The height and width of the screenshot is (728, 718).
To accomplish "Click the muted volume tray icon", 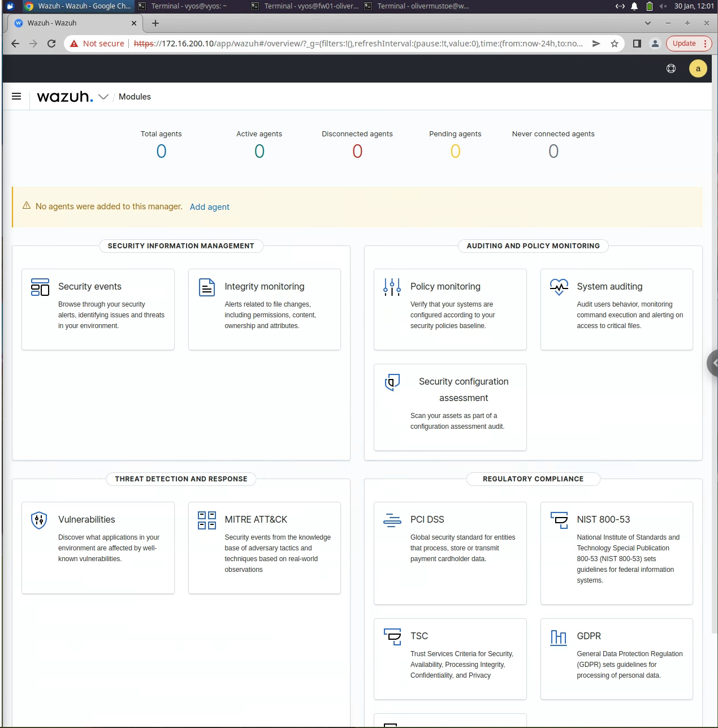I will [x=663, y=6].
